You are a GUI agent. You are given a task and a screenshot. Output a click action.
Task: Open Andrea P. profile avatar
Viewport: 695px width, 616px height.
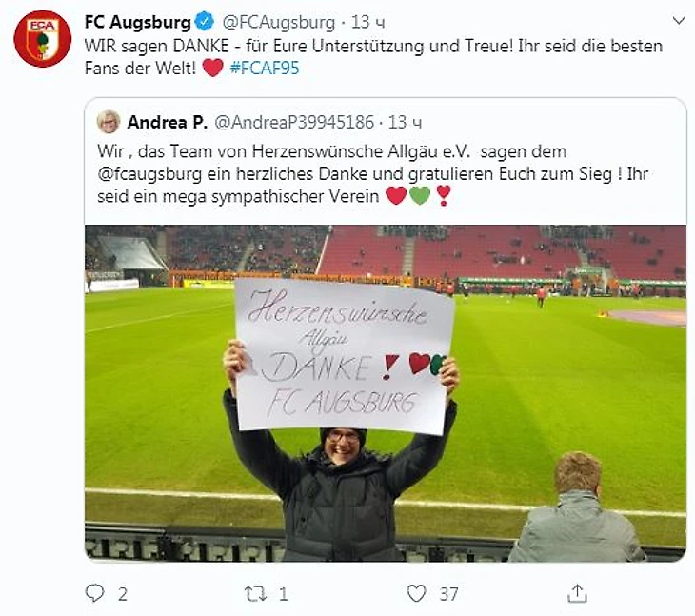click(109, 122)
